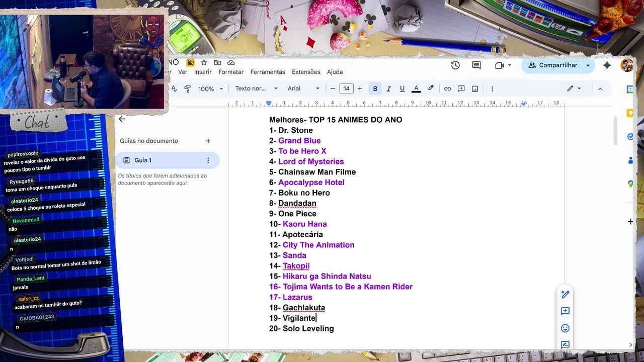This screenshot has width=644, height=362.
Task: Open Guia 1 tab options menu
Action: (x=208, y=160)
